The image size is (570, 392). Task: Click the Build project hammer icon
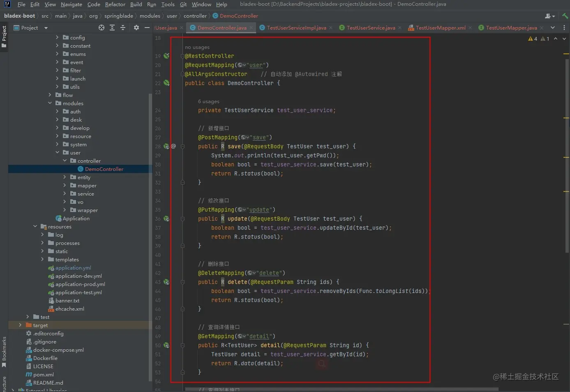(565, 16)
